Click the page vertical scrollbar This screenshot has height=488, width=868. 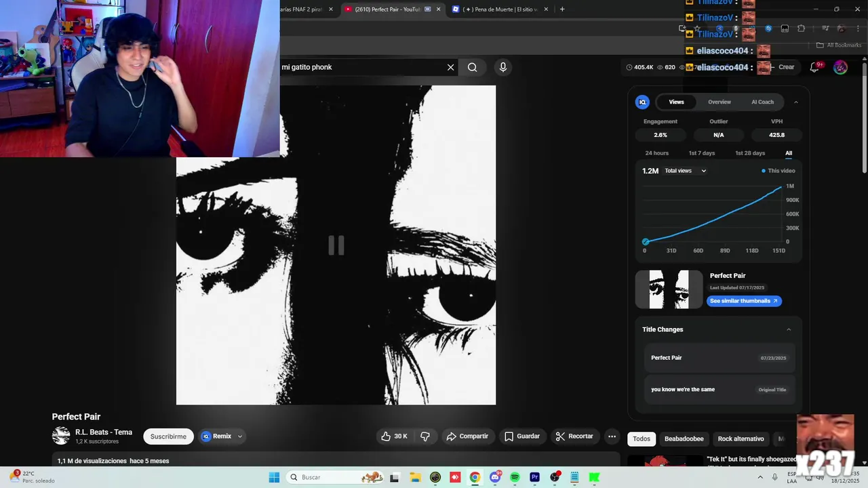pos(864,117)
